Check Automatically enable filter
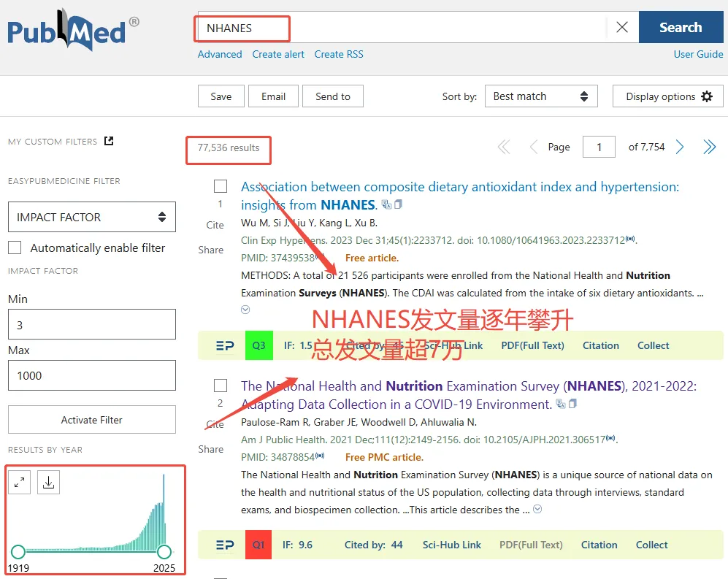 pyautogui.click(x=15, y=248)
